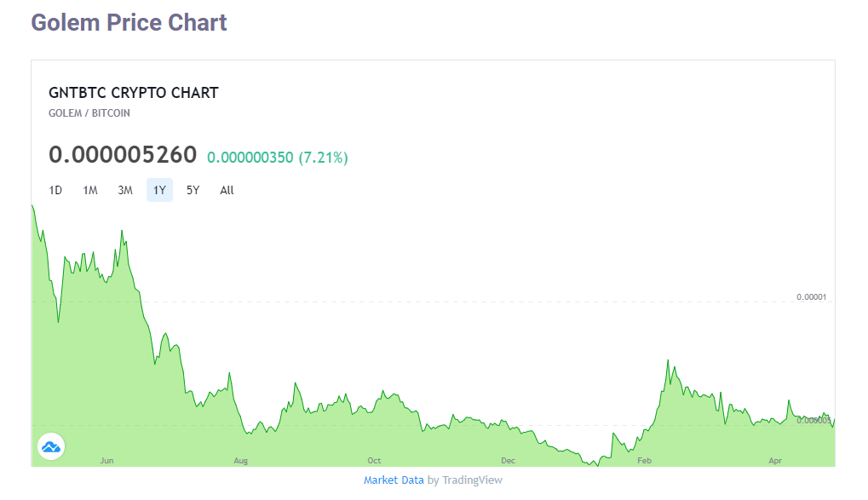Click the Oct label on the time axis

(374, 460)
